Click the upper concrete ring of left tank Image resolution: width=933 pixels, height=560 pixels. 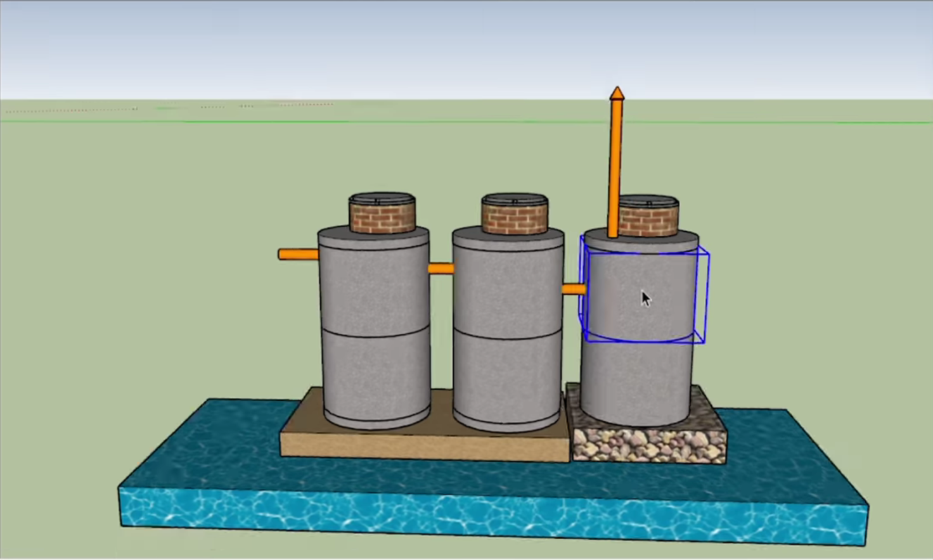click(x=374, y=288)
